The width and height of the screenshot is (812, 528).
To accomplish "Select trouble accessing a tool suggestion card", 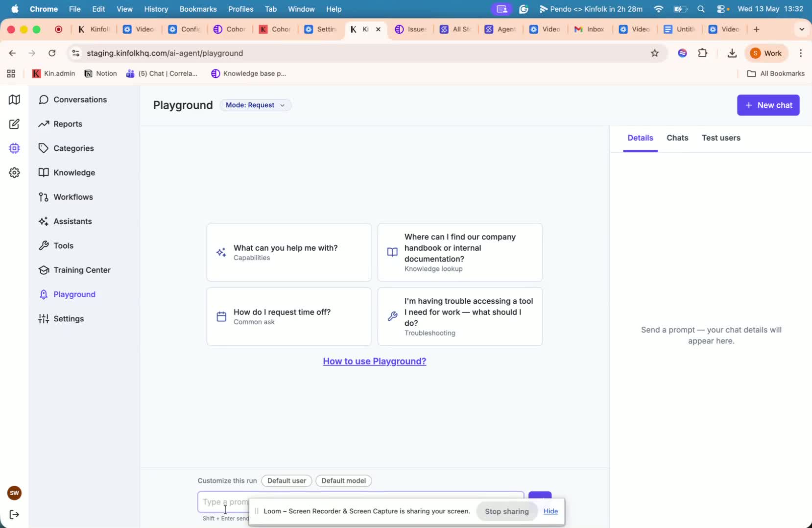I will pos(460,316).
